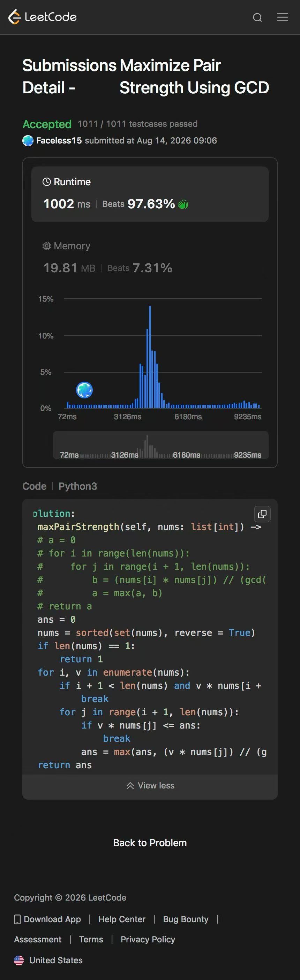The height and width of the screenshot is (980, 300).
Task: Select the tallest bar in runtime distribution
Action: click(x=150, y=357)
